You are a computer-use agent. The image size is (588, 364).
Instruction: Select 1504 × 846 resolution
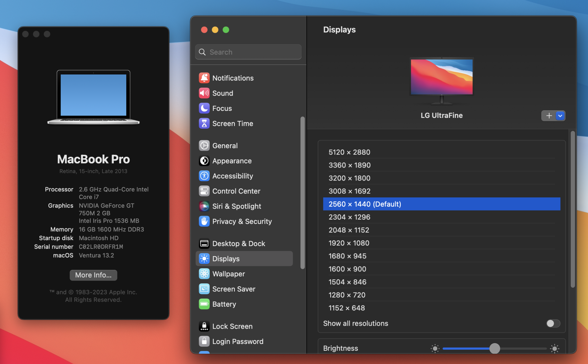[x=442, y=282]
